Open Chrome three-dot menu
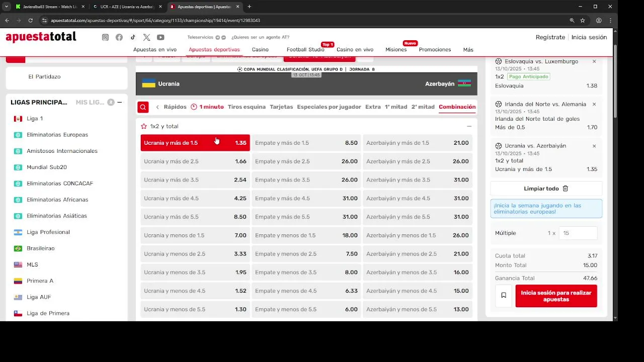Viewport: 644px width, 362px height. tap(610, 21)
